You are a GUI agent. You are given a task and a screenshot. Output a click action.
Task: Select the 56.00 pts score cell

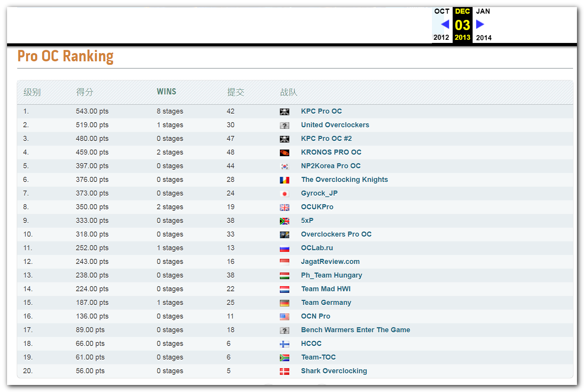[90, 371]
